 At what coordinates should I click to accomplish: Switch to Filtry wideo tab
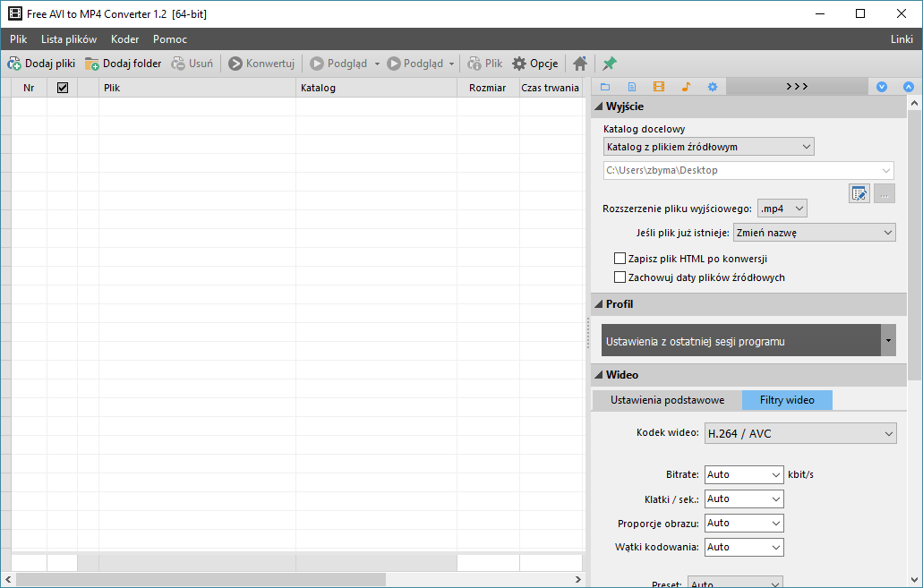pyautogui.click(x=787, y=400)
